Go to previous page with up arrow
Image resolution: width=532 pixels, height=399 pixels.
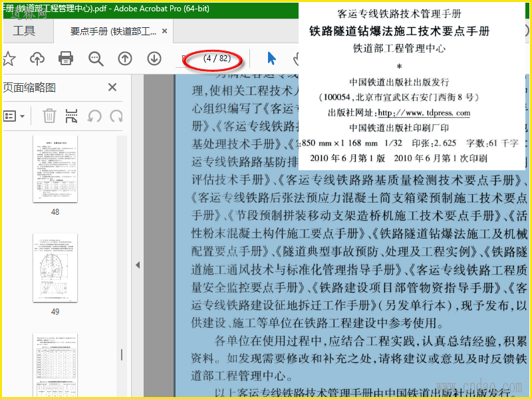(125, 59)
